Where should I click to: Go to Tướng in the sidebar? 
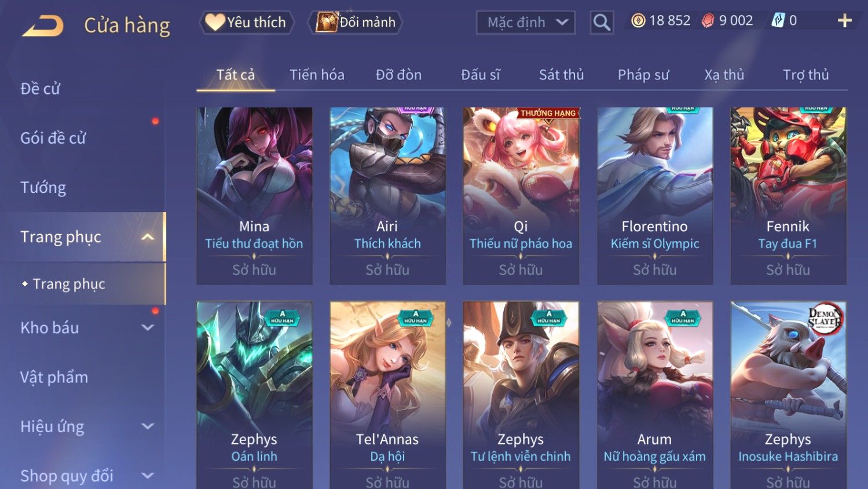[43, 188]
